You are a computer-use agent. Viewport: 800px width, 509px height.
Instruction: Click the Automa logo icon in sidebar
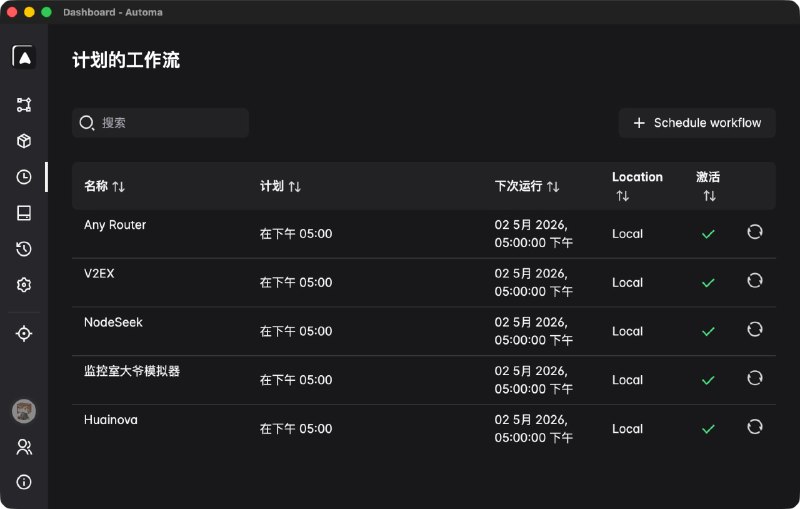[23, 57]
